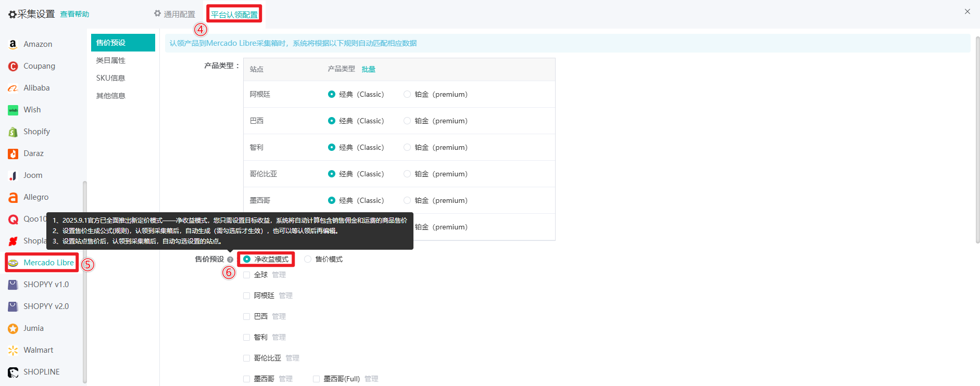Click the Coupang platform icon
Viewport: 980px width, 386px height.
(13, 66)
